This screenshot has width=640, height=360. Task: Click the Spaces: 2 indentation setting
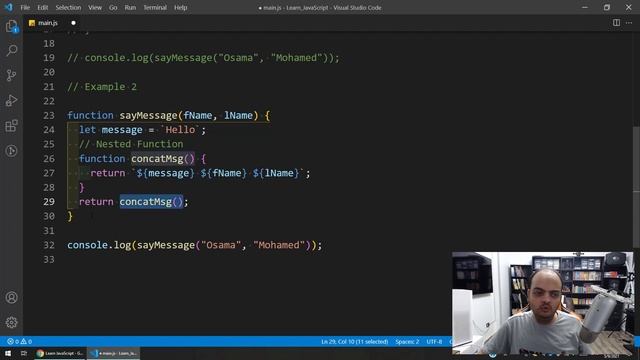[x=407, y=341]
